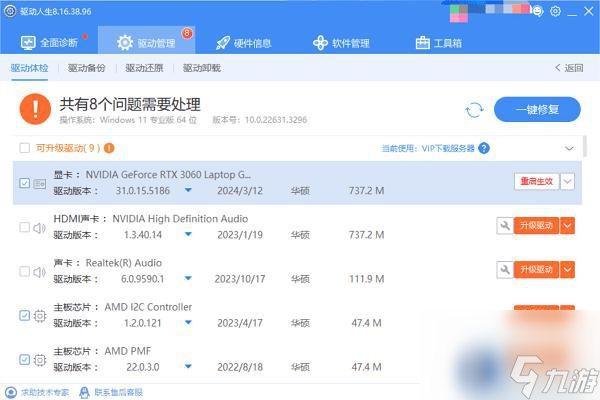
Task: Open dropdown beside NVIDIA HD Audio 升级驱动
Action: pos(567,225)
